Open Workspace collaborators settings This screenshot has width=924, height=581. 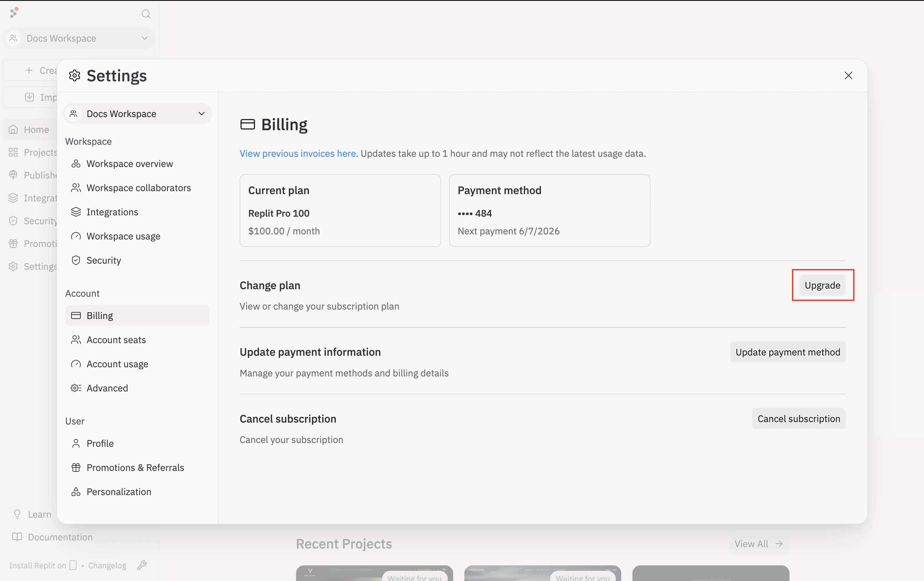[x=137, y=188]
